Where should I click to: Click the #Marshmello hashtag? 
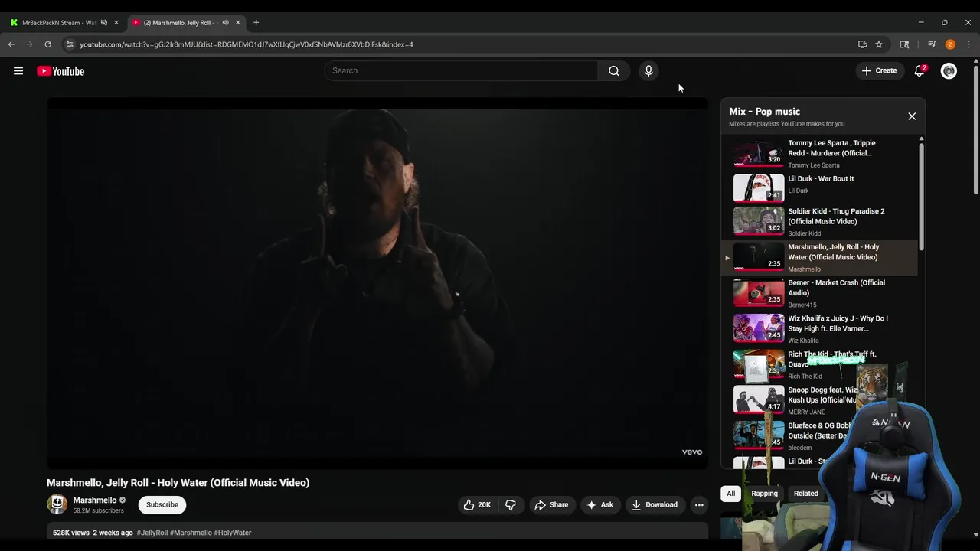[x=191, y=533]
